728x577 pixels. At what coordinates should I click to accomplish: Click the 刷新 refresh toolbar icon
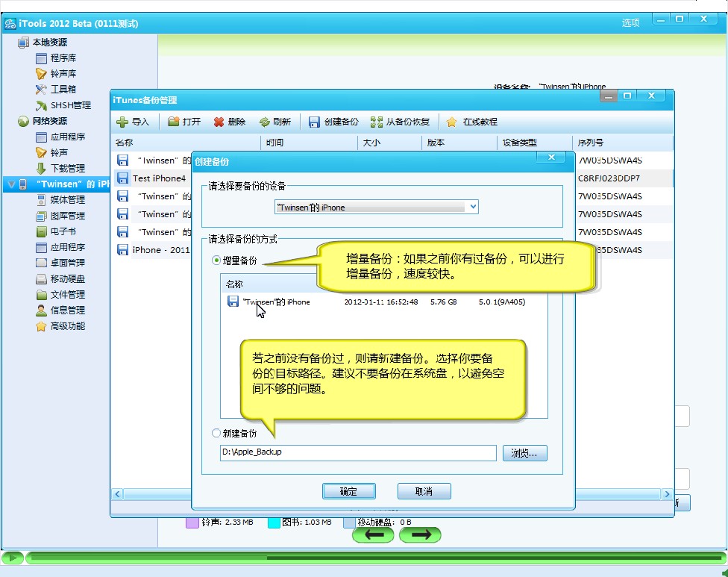click(264, 122)
